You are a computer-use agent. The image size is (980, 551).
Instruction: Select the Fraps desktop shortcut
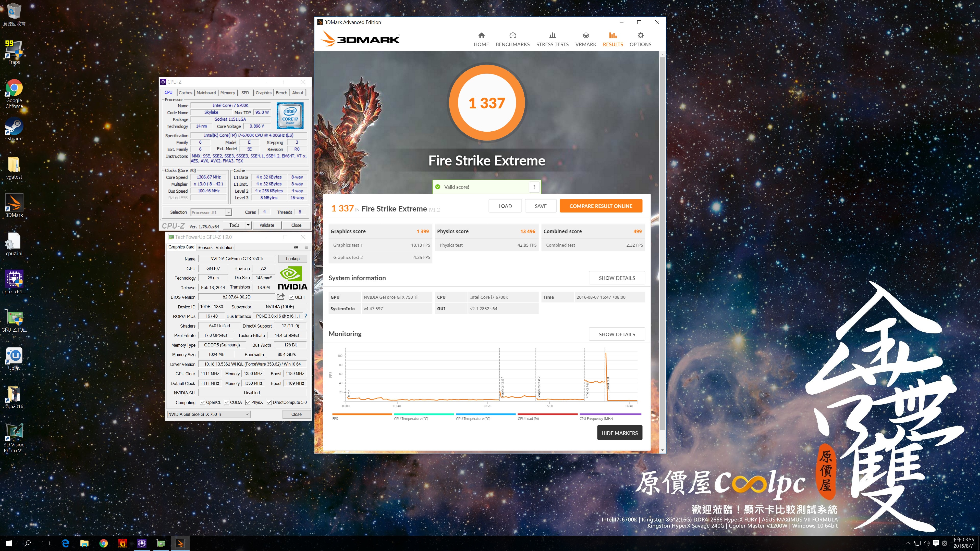pos(14,52)
